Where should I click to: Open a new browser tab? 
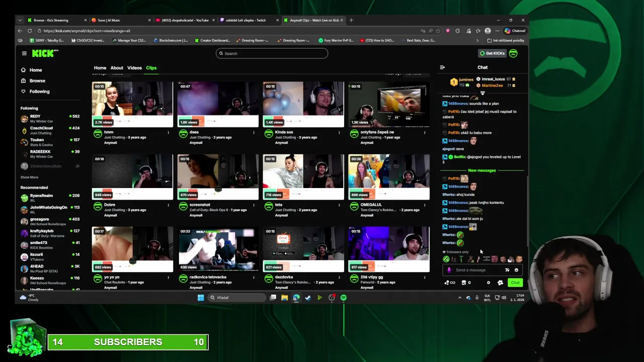point(352,20)
